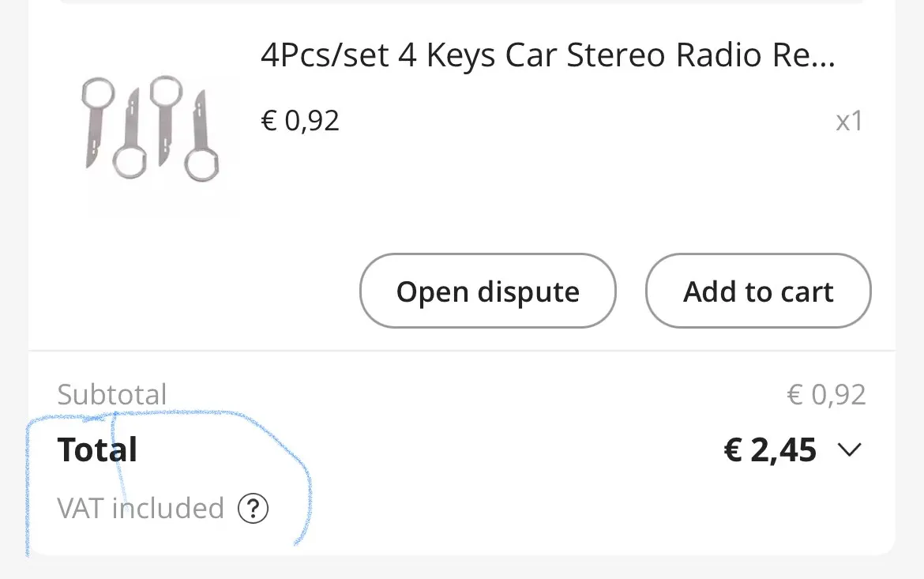Click the empty space left of Open dispute

pos(197,291)
